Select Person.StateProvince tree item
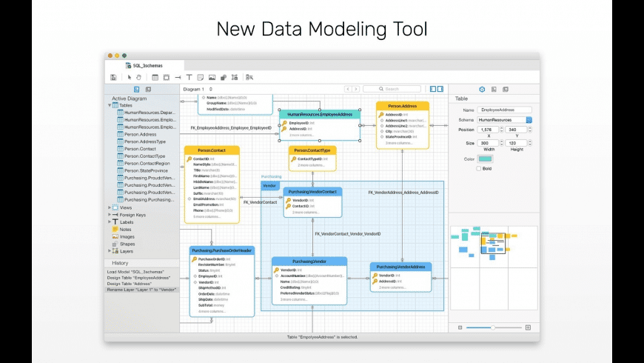Screen dimensions: 644x363 pos(146,170)
